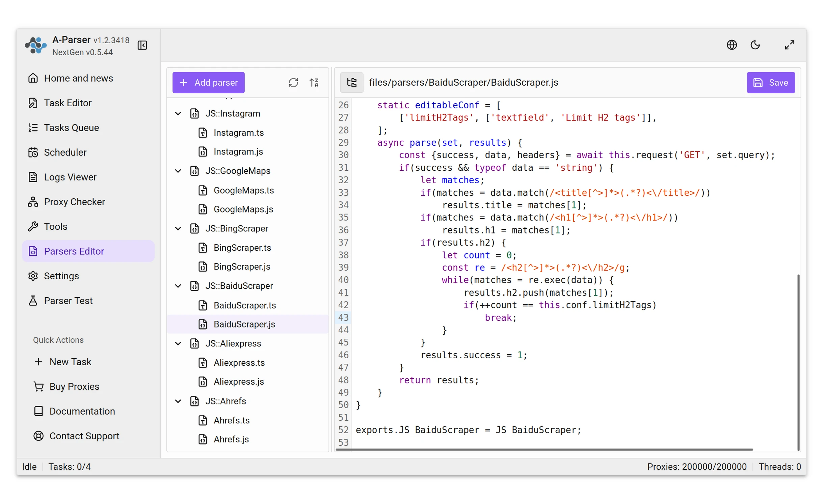Toggle file tree panel icon beside path
The image size is (823, 504).
click(351, 83)
